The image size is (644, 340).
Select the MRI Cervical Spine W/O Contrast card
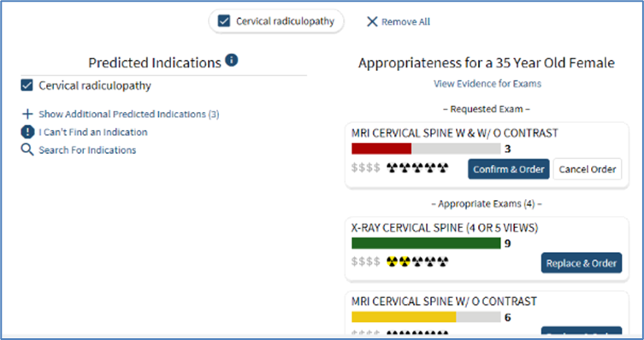487,314
